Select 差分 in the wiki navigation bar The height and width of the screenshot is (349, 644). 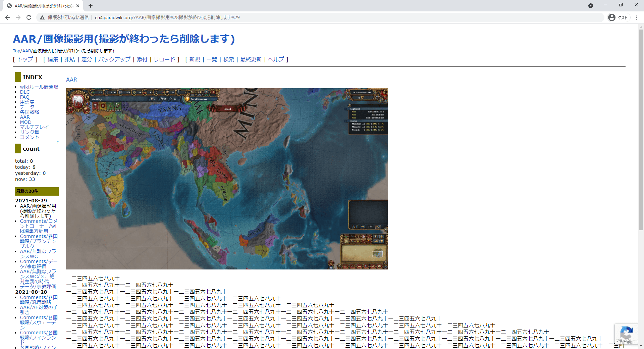(87, 59)
